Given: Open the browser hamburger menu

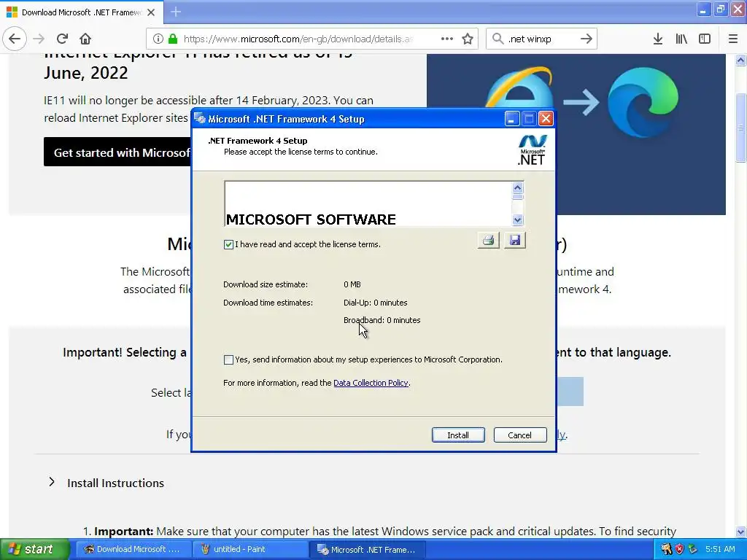Looking at the screenshot, I should click(x=733, y=39).
